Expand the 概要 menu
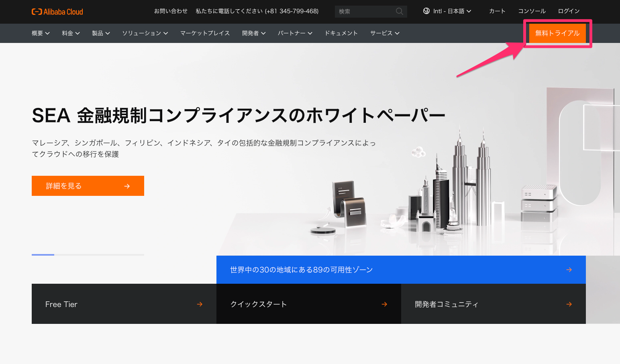 [41, 33]
